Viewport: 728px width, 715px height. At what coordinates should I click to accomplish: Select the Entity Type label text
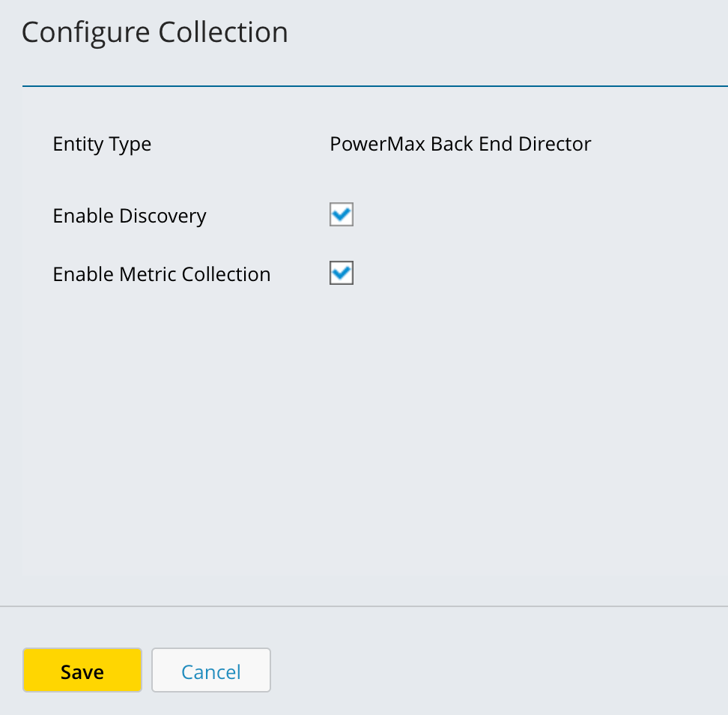[x=102, y=144]
